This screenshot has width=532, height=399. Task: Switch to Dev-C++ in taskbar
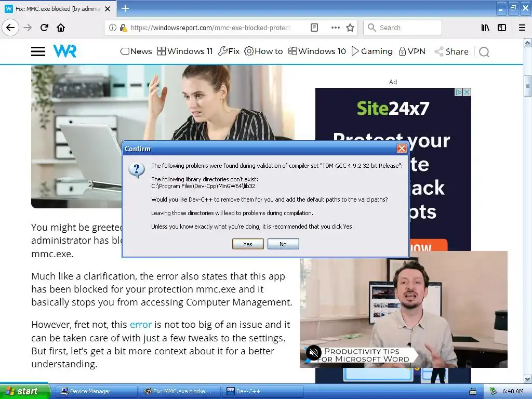[263, 391]
